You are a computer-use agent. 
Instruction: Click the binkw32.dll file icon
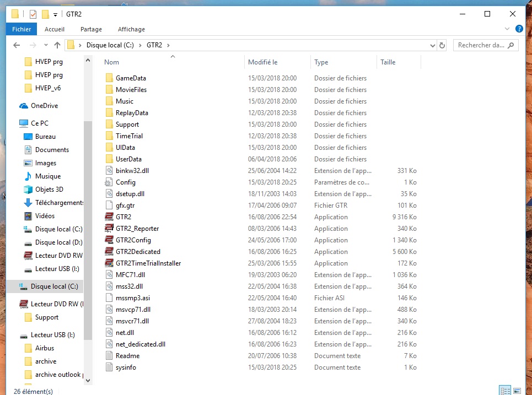click(x=109, y=171)
